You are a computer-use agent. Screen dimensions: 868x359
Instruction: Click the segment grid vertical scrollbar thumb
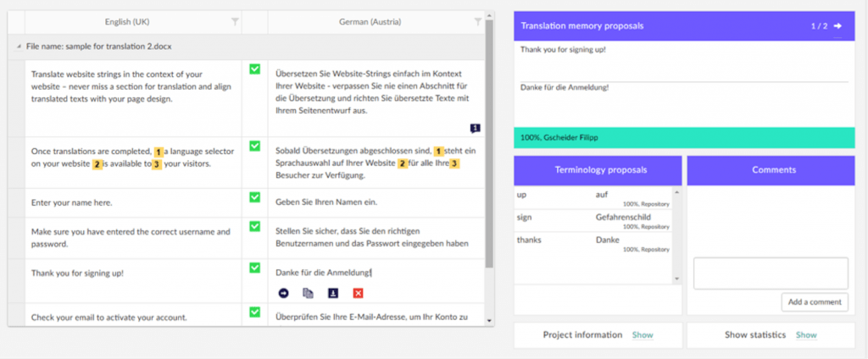click(489, 144)
